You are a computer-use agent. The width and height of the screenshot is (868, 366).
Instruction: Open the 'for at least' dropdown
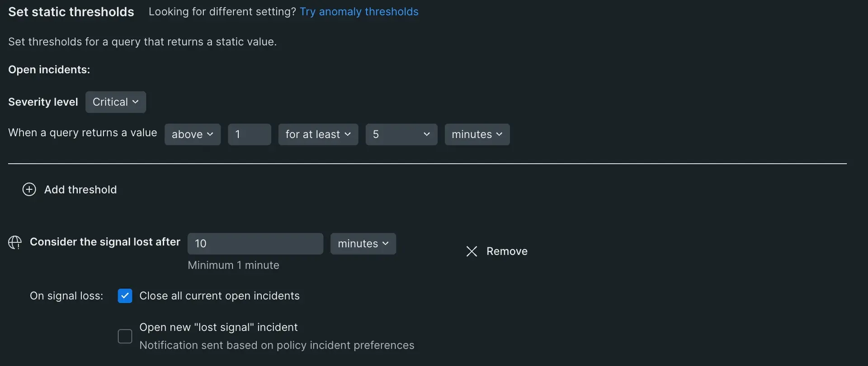318,135
